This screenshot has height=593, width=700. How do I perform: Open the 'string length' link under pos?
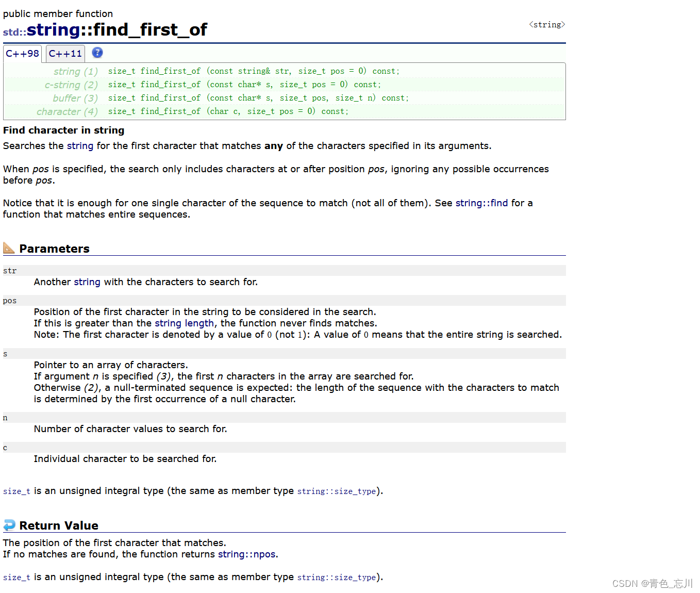[185, 323]
